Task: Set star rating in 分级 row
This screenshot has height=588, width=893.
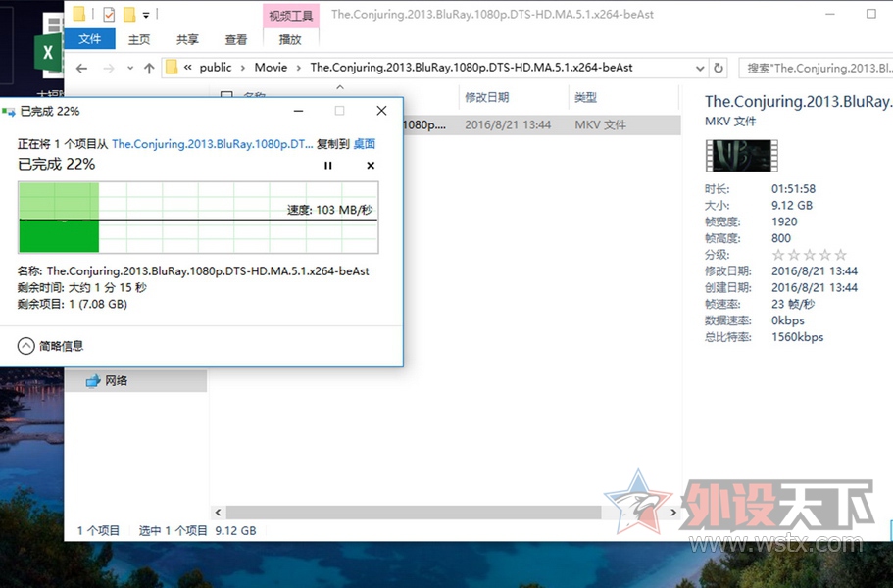Action: (809, 255)
